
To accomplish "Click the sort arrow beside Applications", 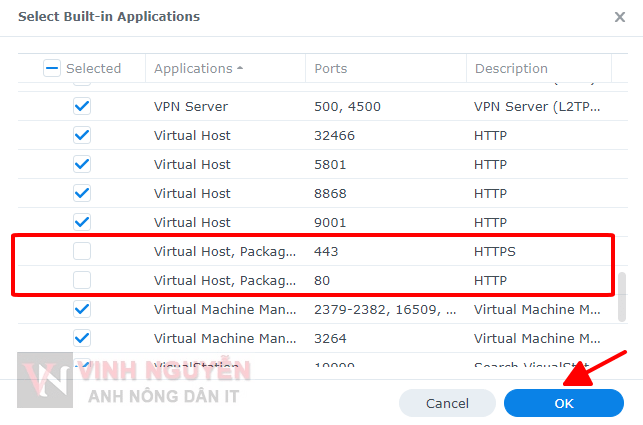I will click(240, 69).
